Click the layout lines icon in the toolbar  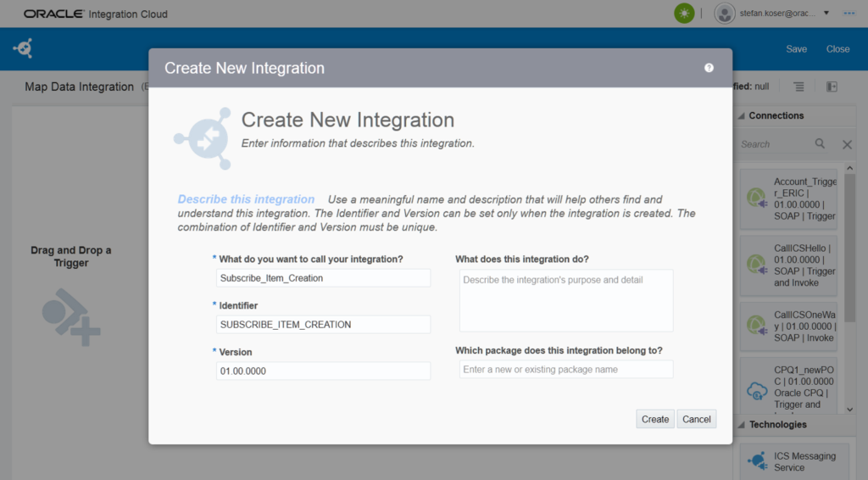(798, 87)
